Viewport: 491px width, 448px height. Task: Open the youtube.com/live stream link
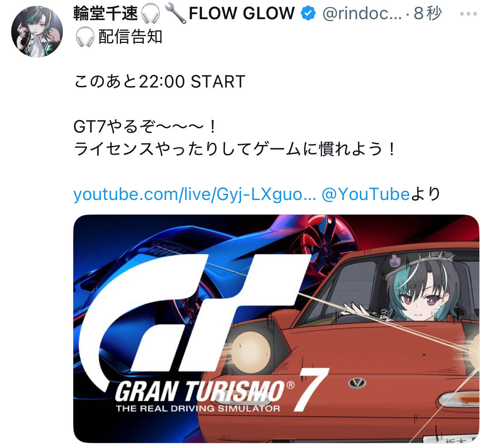point(194,194)
